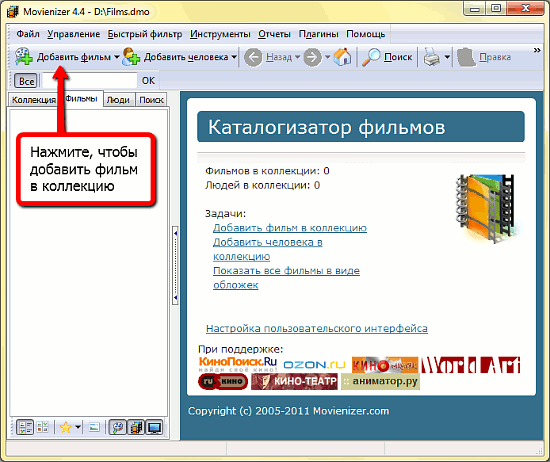Click the Назад back arrow icon
The image size is (550, 462).
253,57
